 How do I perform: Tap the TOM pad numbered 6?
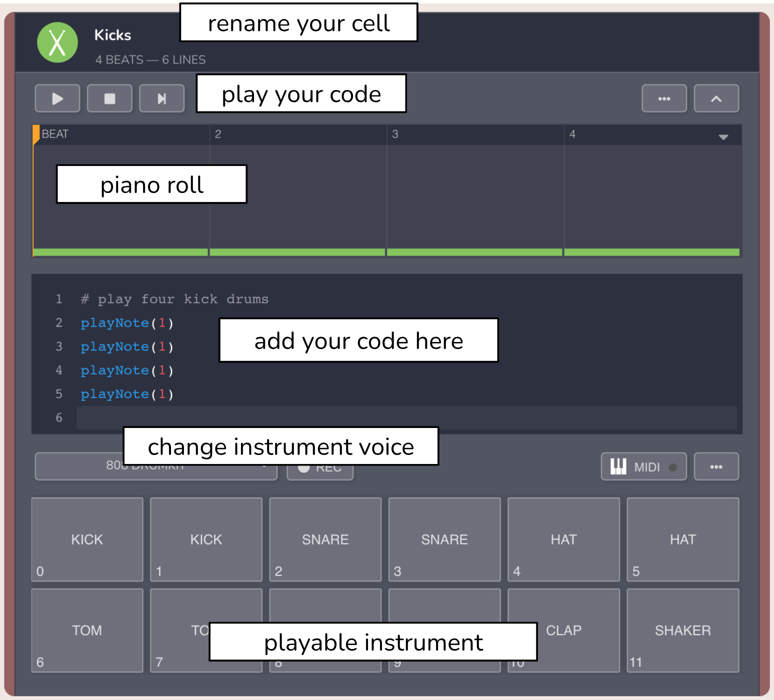[87, 630]
